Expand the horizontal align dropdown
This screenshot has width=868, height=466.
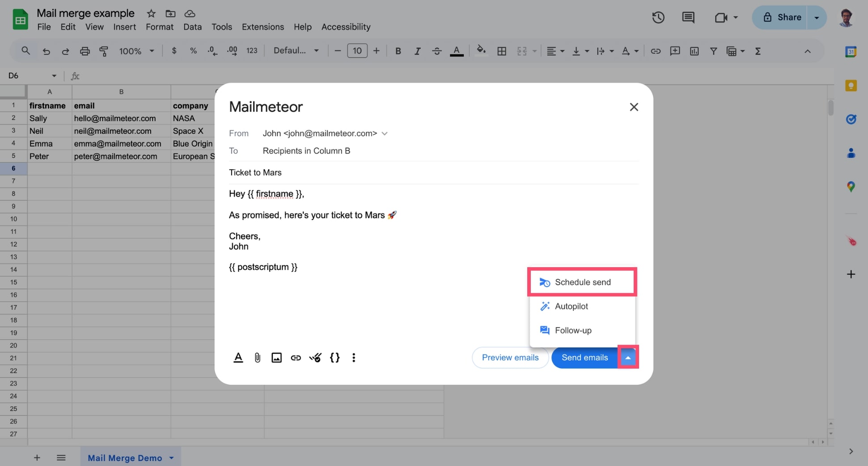tap(562, 51)
